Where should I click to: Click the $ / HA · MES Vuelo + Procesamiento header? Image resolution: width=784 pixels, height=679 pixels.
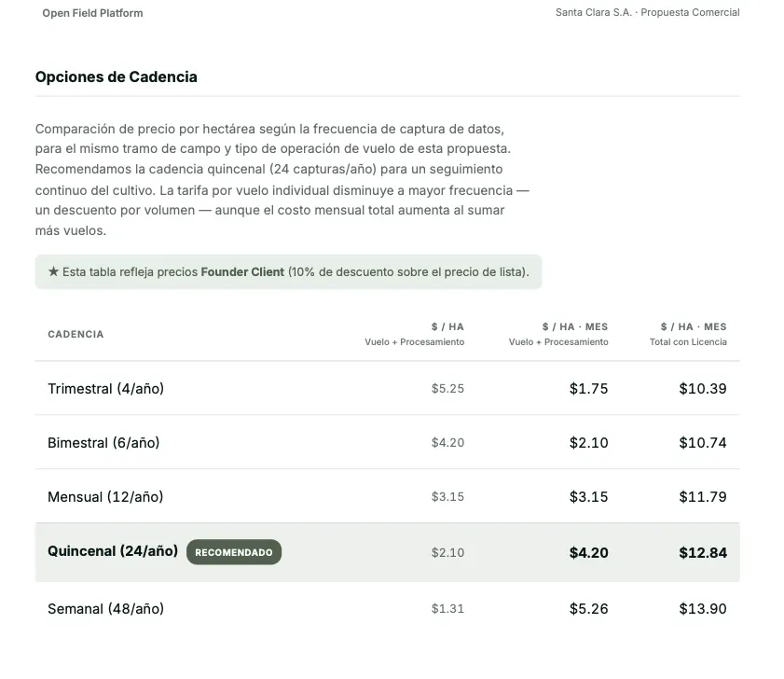[x=558, y=334]
